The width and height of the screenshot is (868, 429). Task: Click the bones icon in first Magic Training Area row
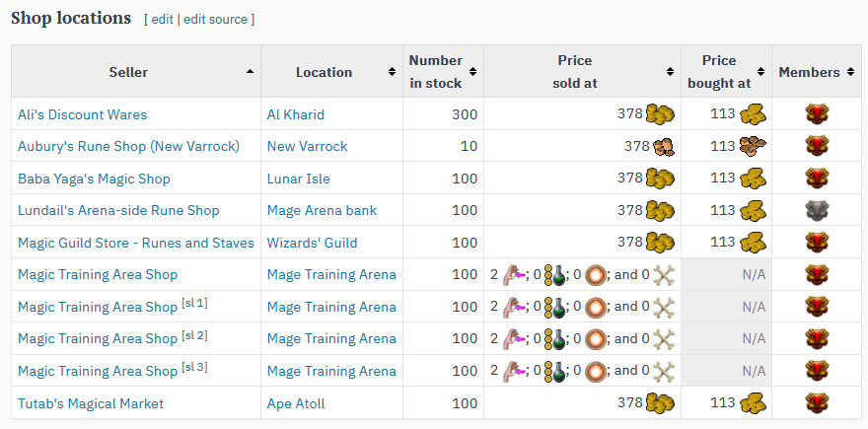(x=664, y=274)
